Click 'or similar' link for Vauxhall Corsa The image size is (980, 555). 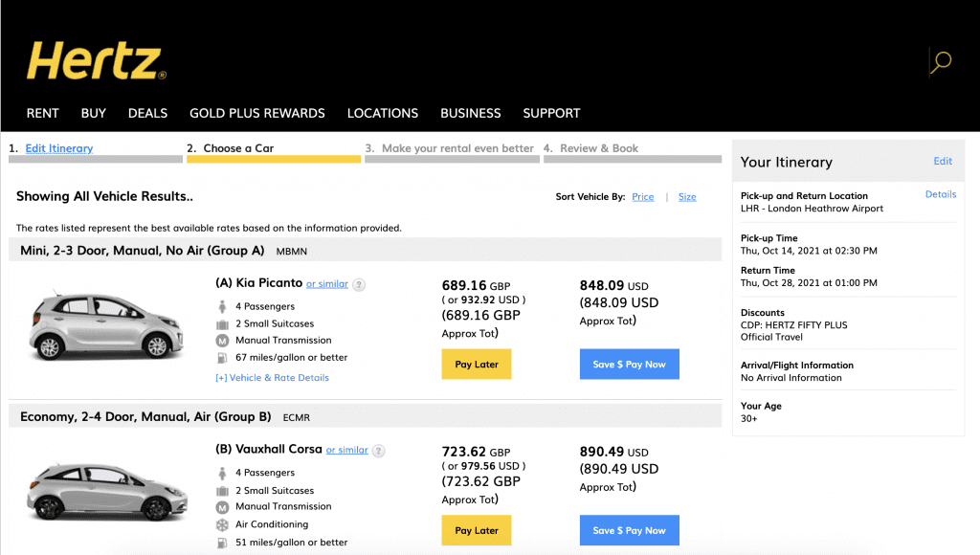pyautogui.click(x=346, y=450)
